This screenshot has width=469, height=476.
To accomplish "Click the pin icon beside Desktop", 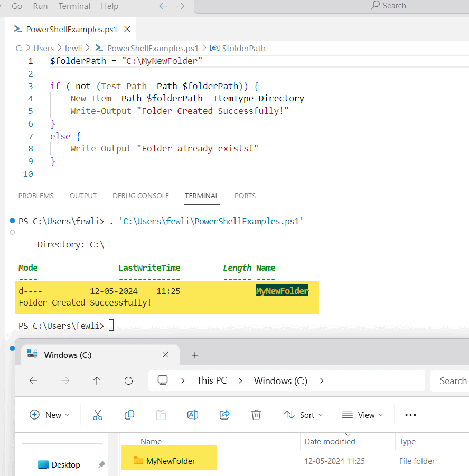I will pyautogui.click(x=102, y=464).
